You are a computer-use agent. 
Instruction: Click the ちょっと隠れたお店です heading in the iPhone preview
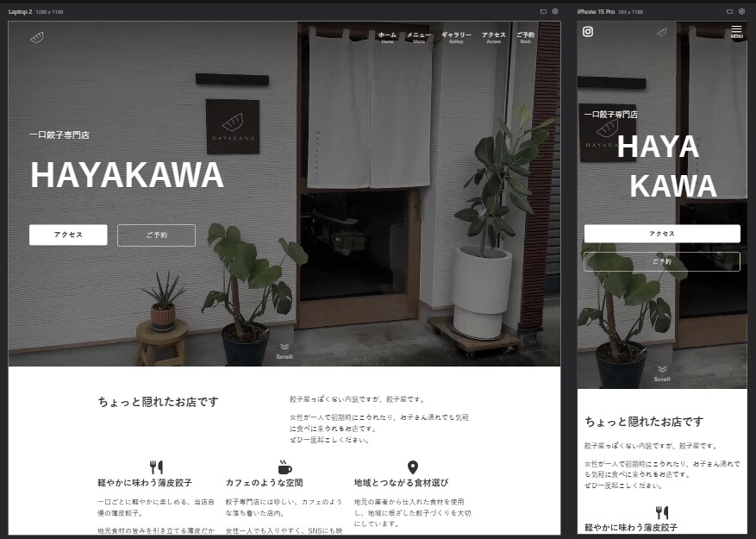[644, 422]
